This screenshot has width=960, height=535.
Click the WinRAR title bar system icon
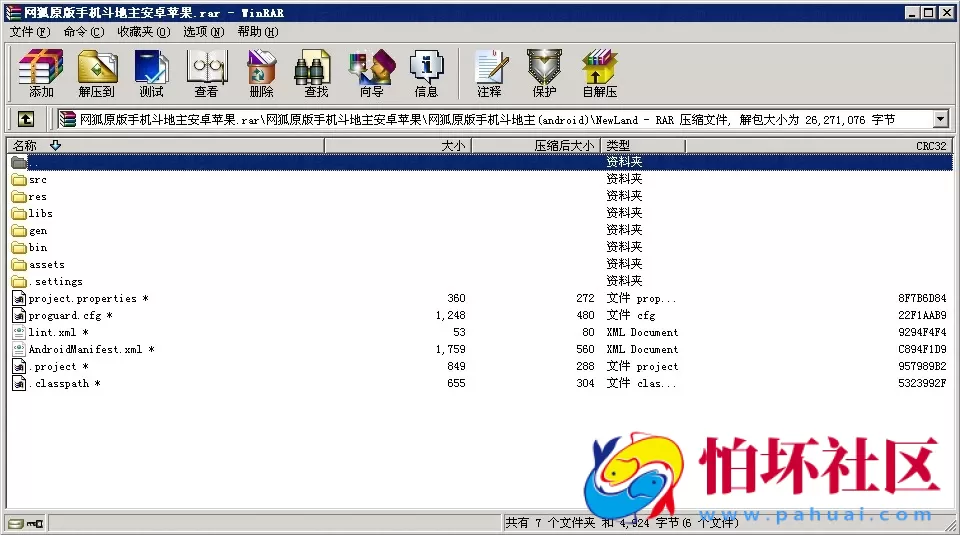tap(13, 12)
